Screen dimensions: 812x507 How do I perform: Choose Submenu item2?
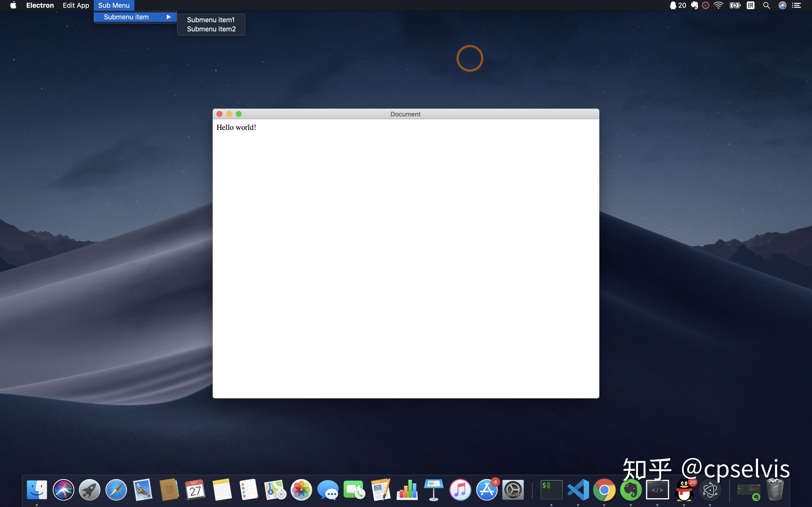pyautogui.click(x=211, y=29)
